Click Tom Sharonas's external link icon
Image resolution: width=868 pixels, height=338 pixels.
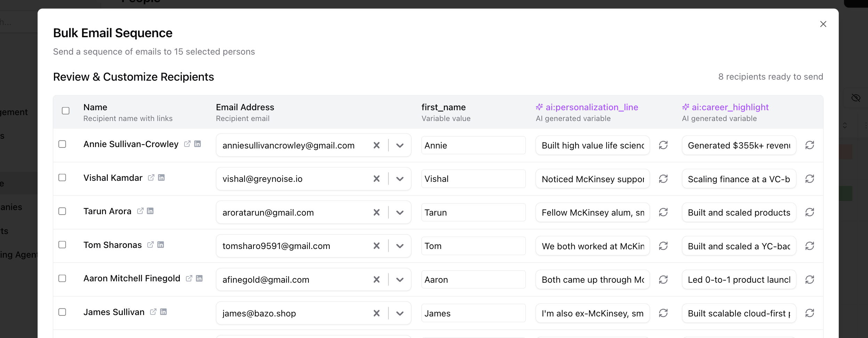coord(150,244)
